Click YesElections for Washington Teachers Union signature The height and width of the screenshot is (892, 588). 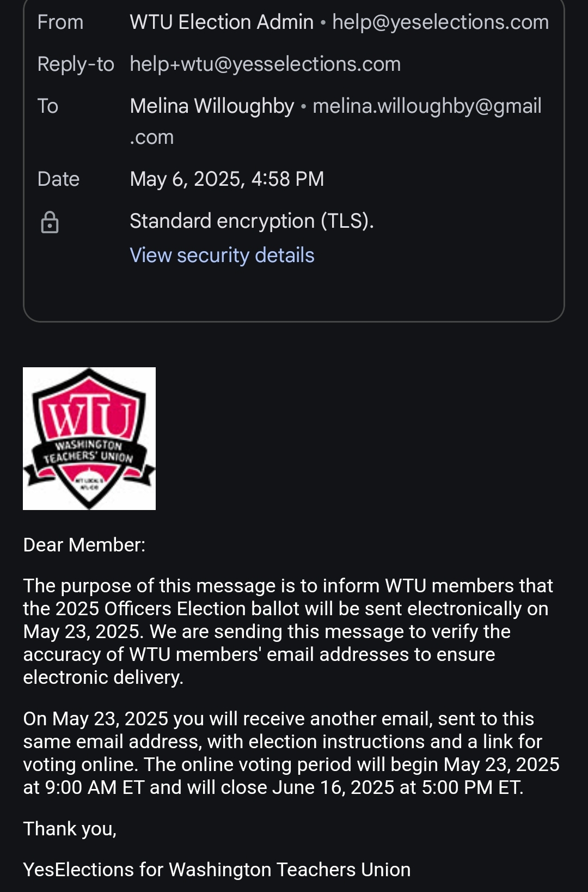pyautogui.click(x=217, y=870)
